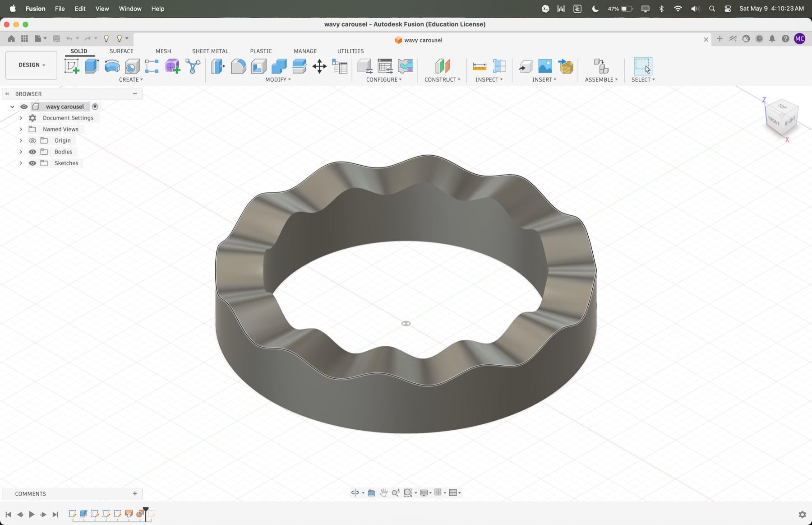Click the Home icon in toolbar
This screenshot has width=812, height=525.
click(x=11, y=39)
